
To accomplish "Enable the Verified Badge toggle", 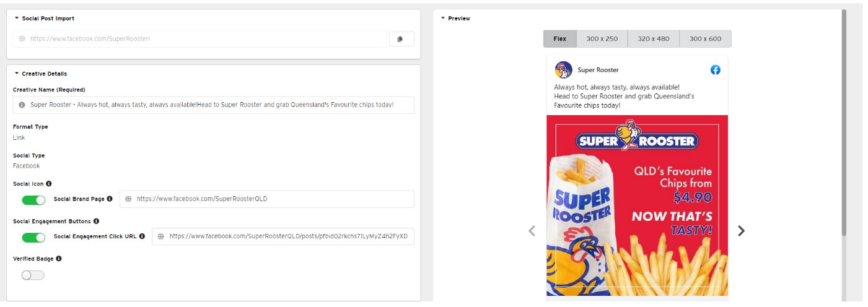I will pyautogui.click(x=33, y=275).
